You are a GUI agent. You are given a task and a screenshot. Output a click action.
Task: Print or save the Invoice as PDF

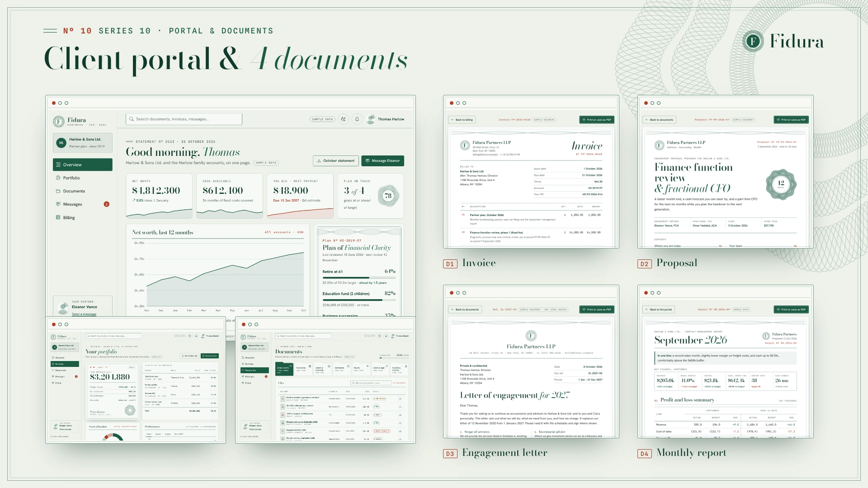(597, 120)
